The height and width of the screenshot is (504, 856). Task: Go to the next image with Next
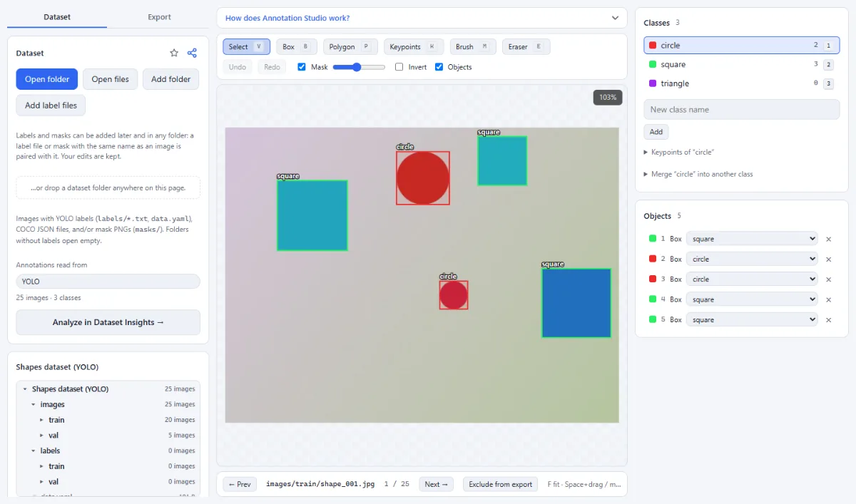[x=437, y=484]
